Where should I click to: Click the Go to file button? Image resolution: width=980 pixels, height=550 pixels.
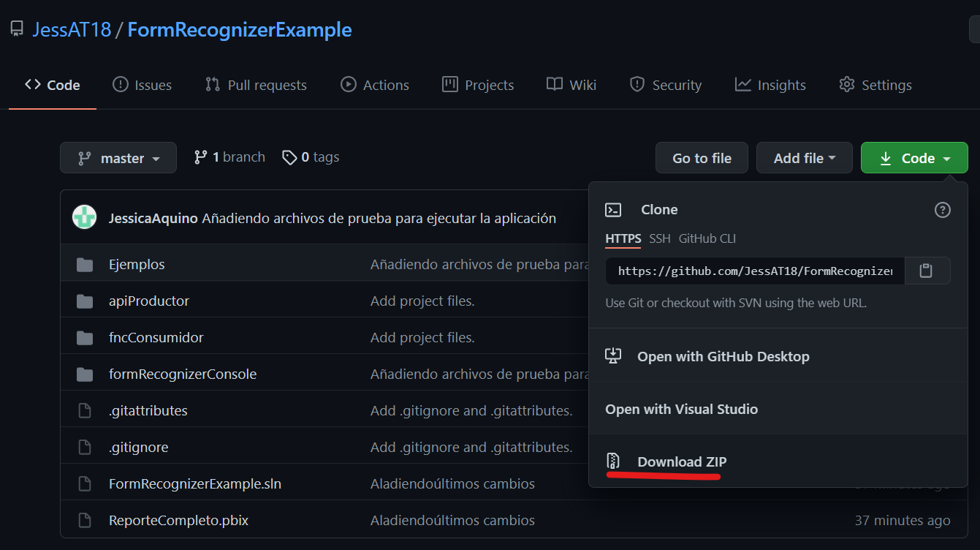click(x=702, y=158)
